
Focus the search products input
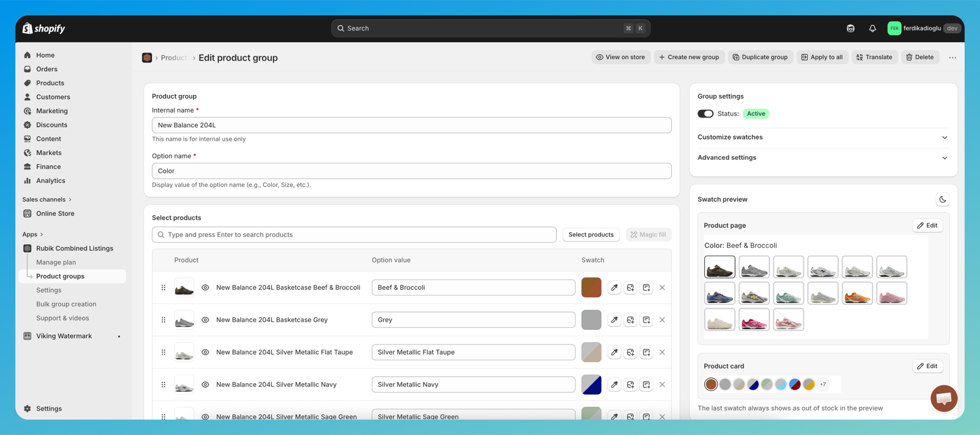(x=354, y=235)
